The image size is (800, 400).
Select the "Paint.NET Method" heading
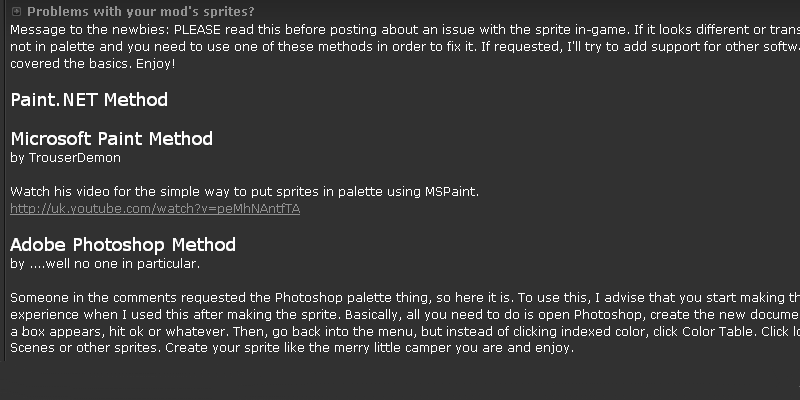pos(89,99)
